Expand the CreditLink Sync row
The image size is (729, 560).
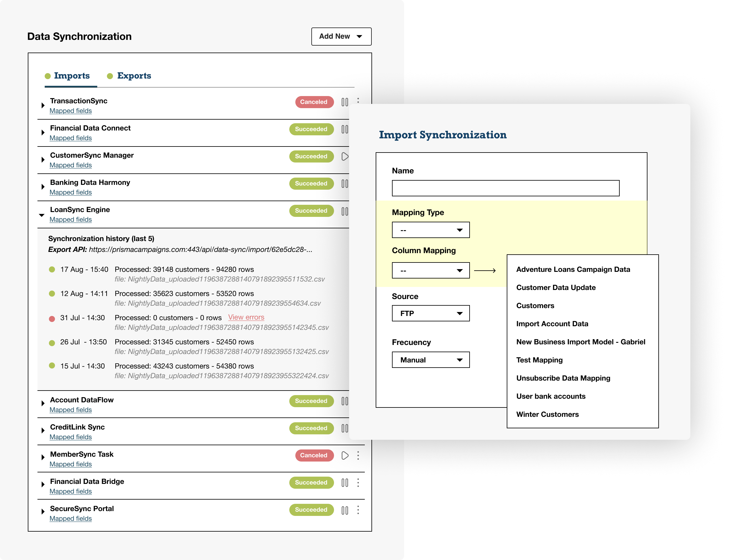(x=43, y=431)
